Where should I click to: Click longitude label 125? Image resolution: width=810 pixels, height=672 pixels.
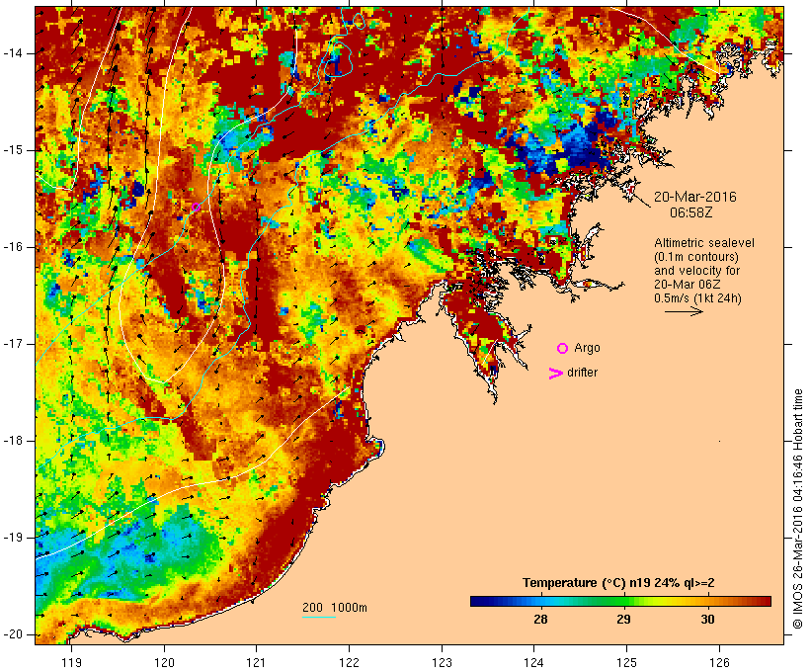tap(626, 662)
